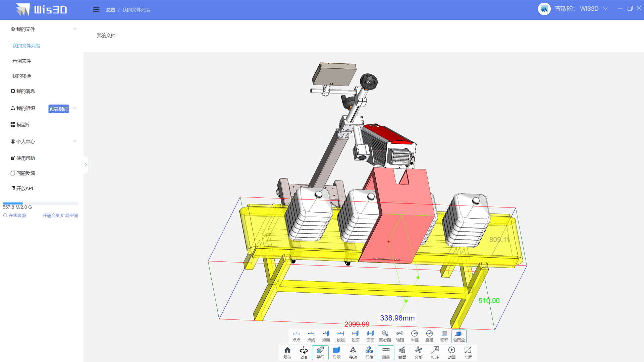The height and width of the screenshot is (362, 644).
Task: Click the 面积 area measurement icon
Action: point(444,336)
